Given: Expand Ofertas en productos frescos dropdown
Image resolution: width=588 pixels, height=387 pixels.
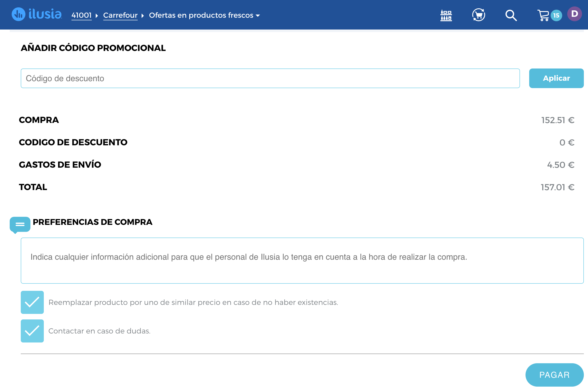Looking at the screenshot, I should pyautogui.click(x=258, y=16).
